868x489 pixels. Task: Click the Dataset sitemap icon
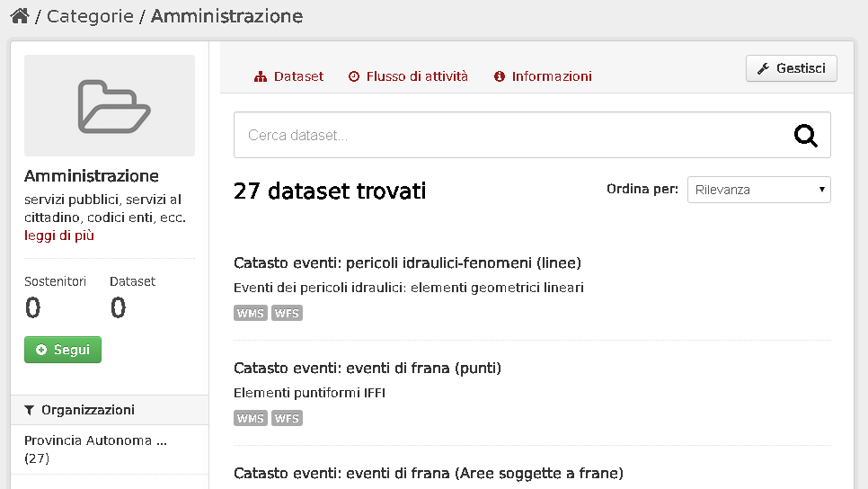(261, 76)
